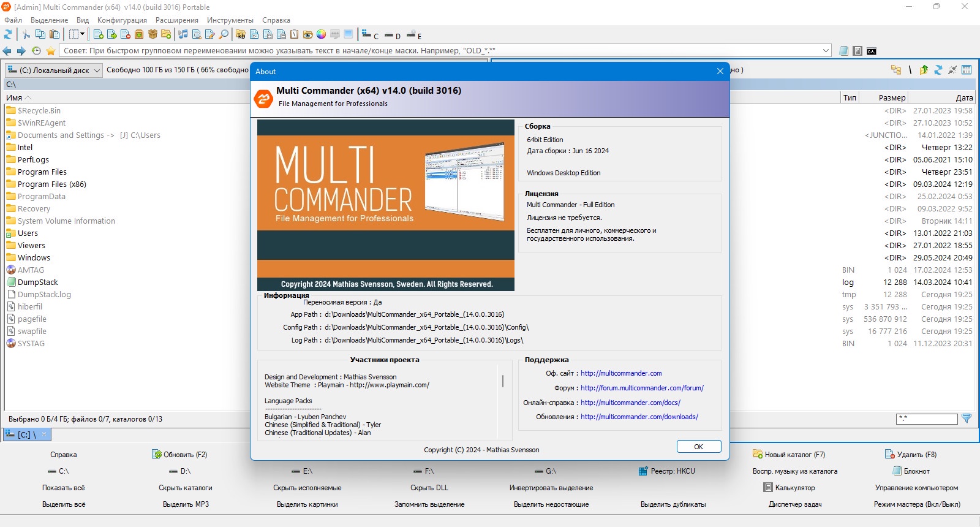Toggle Режим мастера (Вкл/Выкл)

[917, 504]
